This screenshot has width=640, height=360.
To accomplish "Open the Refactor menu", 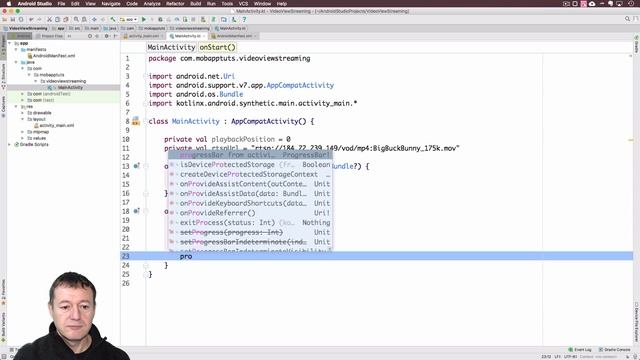I will pyautogui.click(x=175, y=3).
